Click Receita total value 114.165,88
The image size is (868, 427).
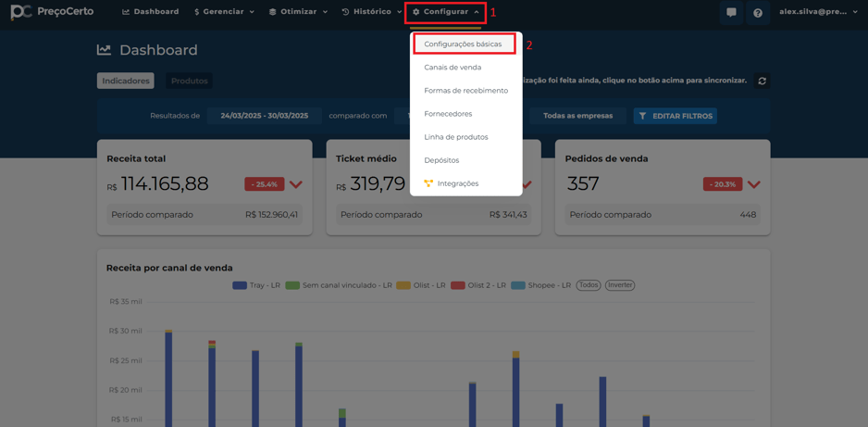tap(165, 184)
